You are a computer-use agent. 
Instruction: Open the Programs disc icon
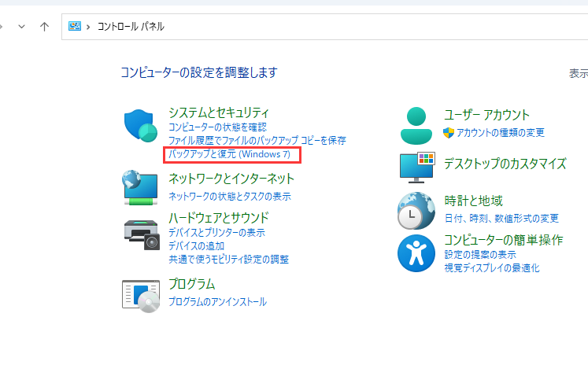(x=141, y=296)
